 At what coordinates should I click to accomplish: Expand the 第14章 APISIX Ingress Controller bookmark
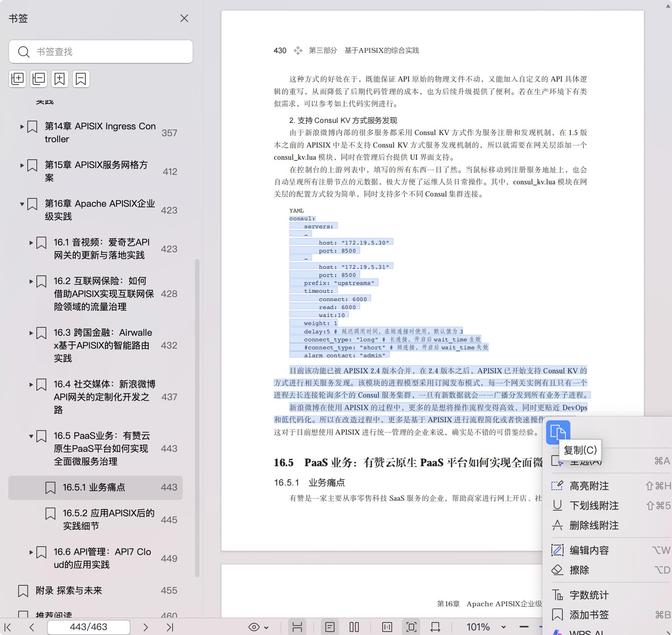[22, 126]
